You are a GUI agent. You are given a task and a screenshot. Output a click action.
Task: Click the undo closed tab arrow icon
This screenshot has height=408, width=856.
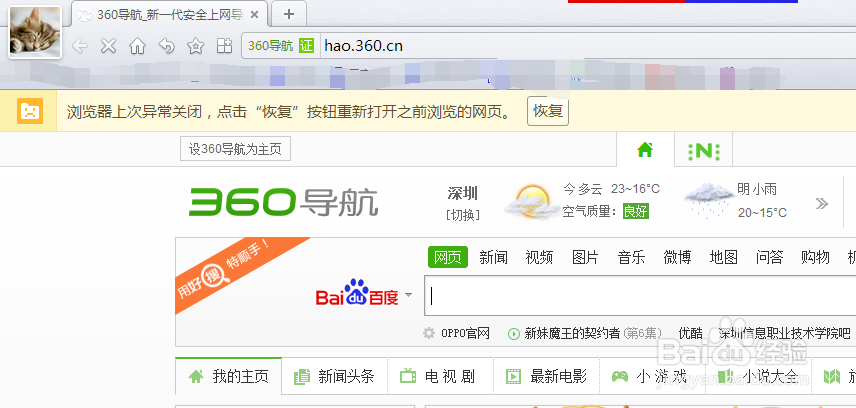point(167,46)
